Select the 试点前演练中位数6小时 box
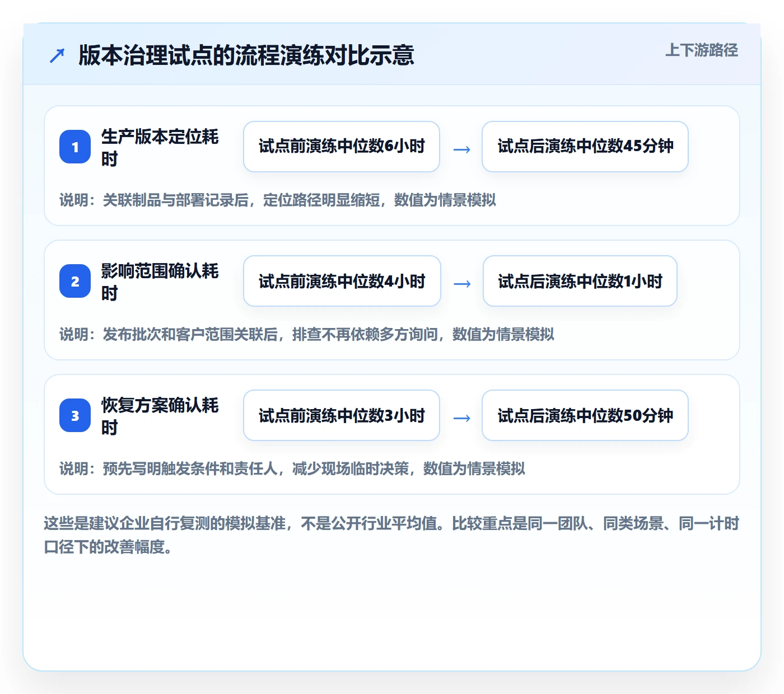 tap(342, 147)
